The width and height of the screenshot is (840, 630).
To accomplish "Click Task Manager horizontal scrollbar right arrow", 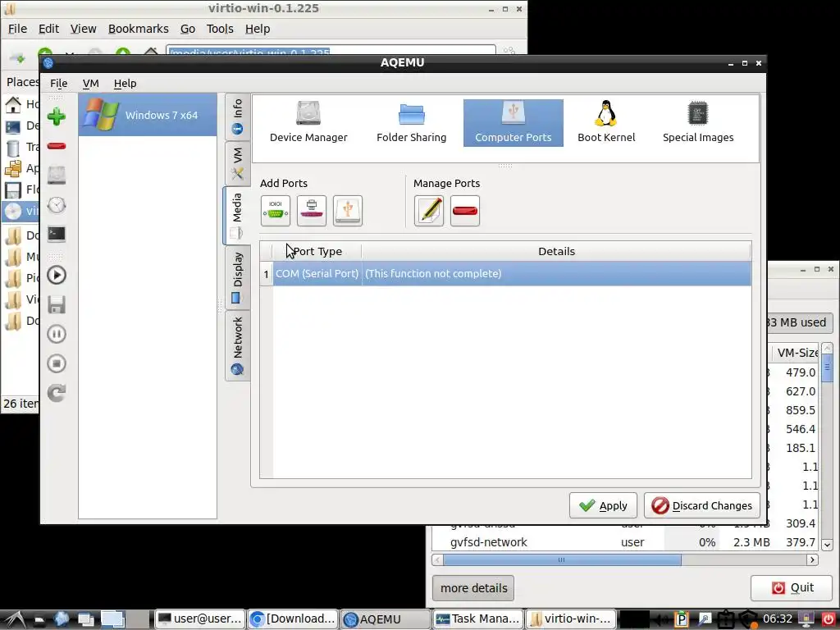I will (x=813, y=559).
